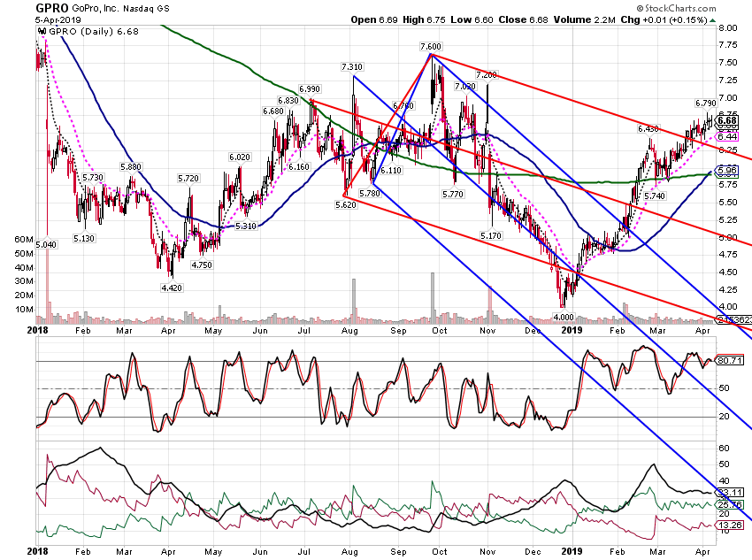Click the 5.620 August low label
The width and height of the screenshot is (752, 560).
[345, 205]
